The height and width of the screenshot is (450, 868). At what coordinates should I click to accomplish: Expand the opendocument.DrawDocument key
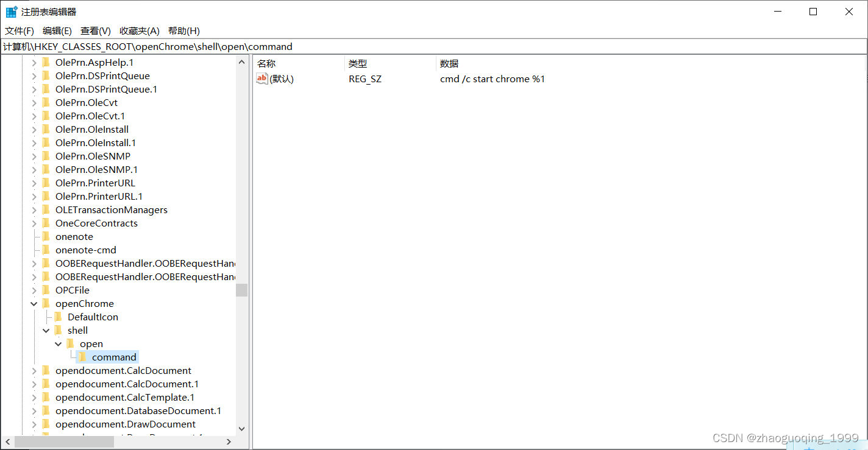click(34, 424)
